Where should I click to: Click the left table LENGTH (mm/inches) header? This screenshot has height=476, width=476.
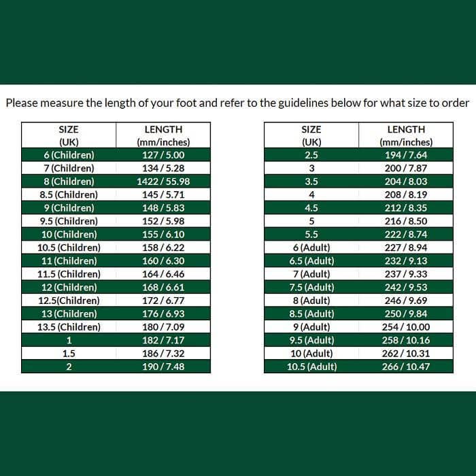[163, 135]
